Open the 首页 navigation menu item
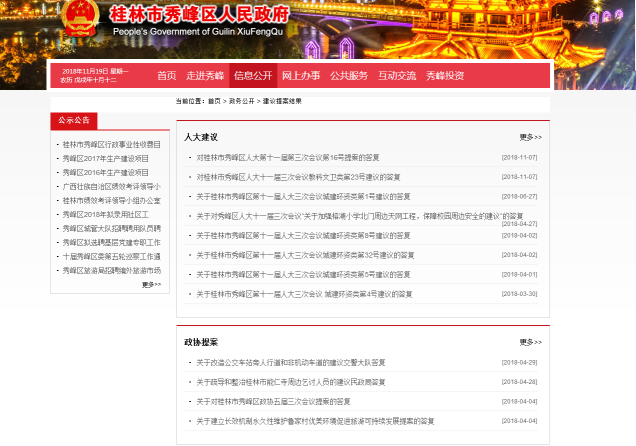Viewport: 636px width, 446px height. click(166, 76)
